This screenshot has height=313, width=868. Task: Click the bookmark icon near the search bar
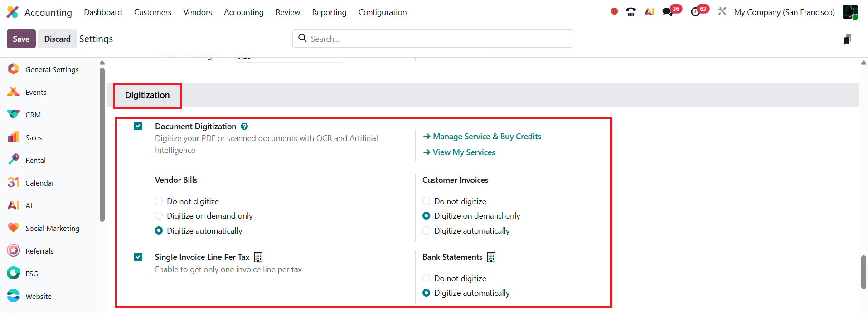pyautogui.click(x=847, y=39)
